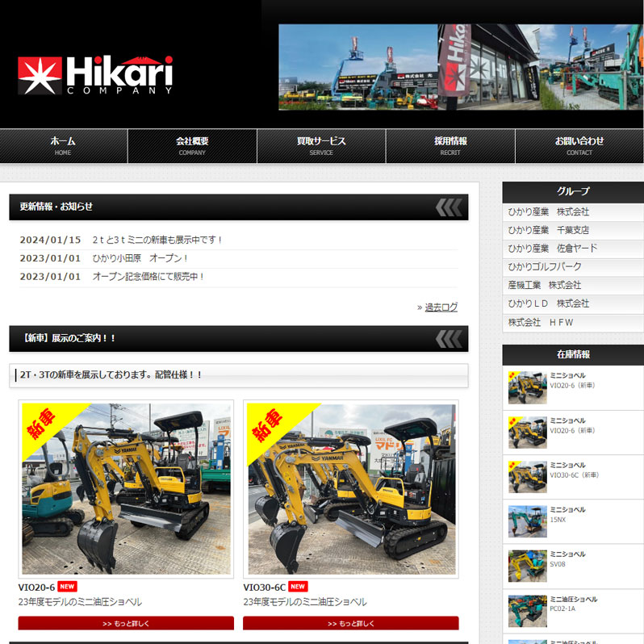Open SV08 stock thumbnail

(528, 566)
